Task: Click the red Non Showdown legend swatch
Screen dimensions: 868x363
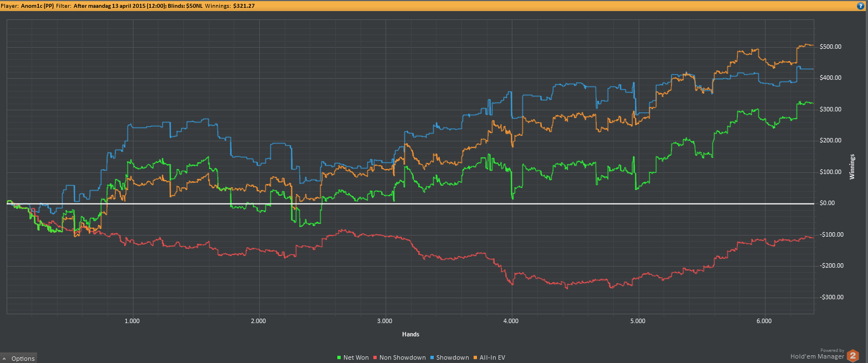Action: click(x=376, y=357)
